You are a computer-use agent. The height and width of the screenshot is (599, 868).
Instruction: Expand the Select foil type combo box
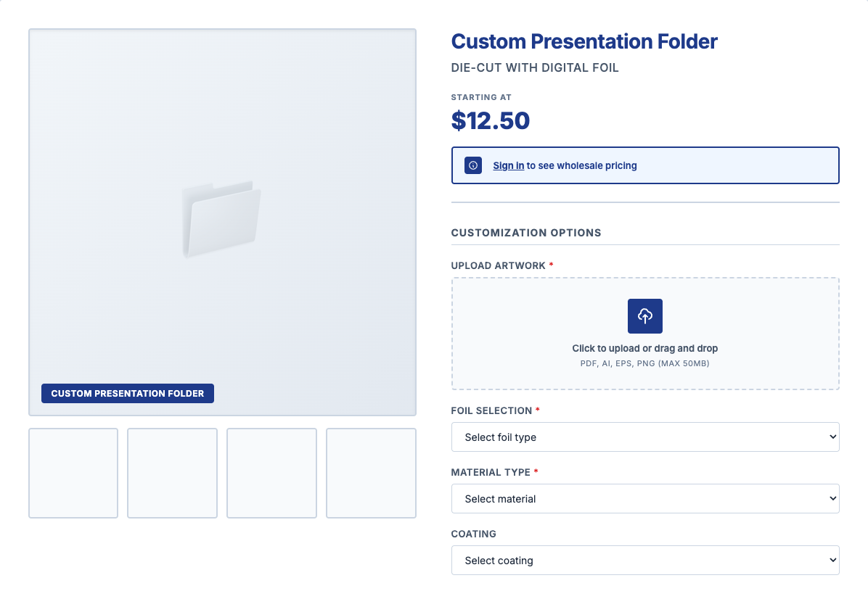644,437
